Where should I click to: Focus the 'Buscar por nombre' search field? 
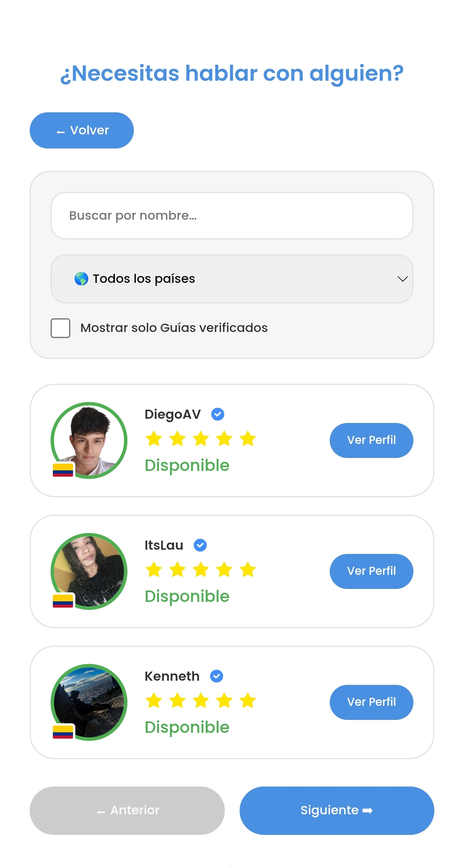(x=232, y=215)
